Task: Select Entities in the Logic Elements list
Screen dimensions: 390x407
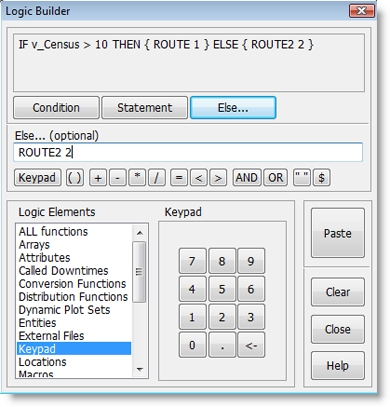Action: click(x=74, y=322)
